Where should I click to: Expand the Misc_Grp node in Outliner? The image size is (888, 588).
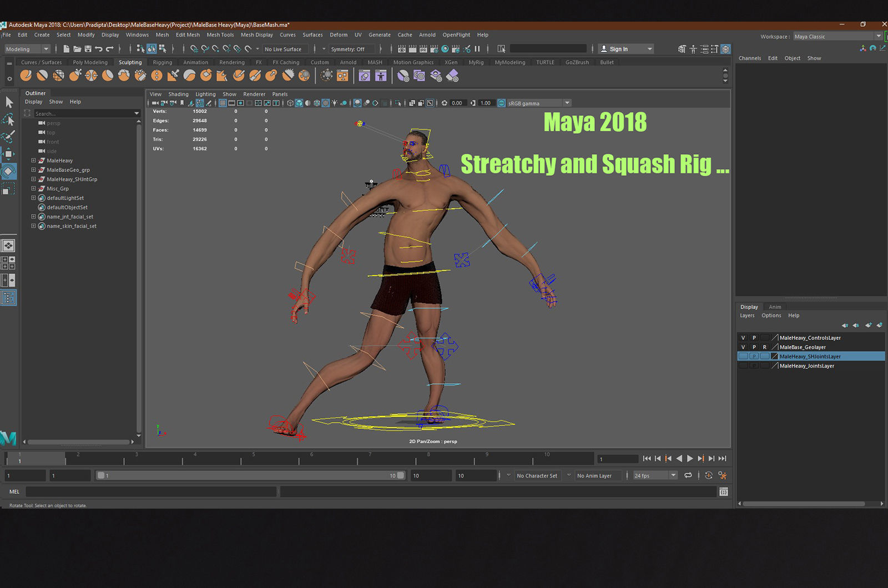pyautogui.click(x=33, y=189)
